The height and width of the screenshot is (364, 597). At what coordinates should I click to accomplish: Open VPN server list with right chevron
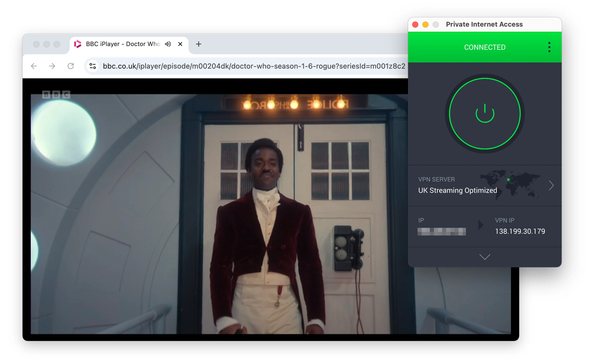551,185
